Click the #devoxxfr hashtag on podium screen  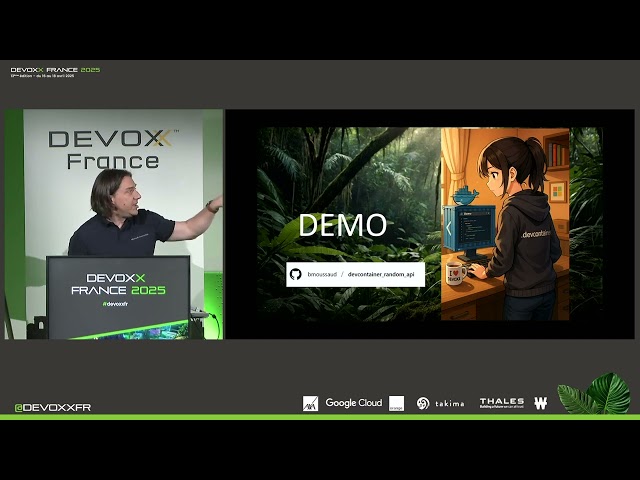[115, 304]
